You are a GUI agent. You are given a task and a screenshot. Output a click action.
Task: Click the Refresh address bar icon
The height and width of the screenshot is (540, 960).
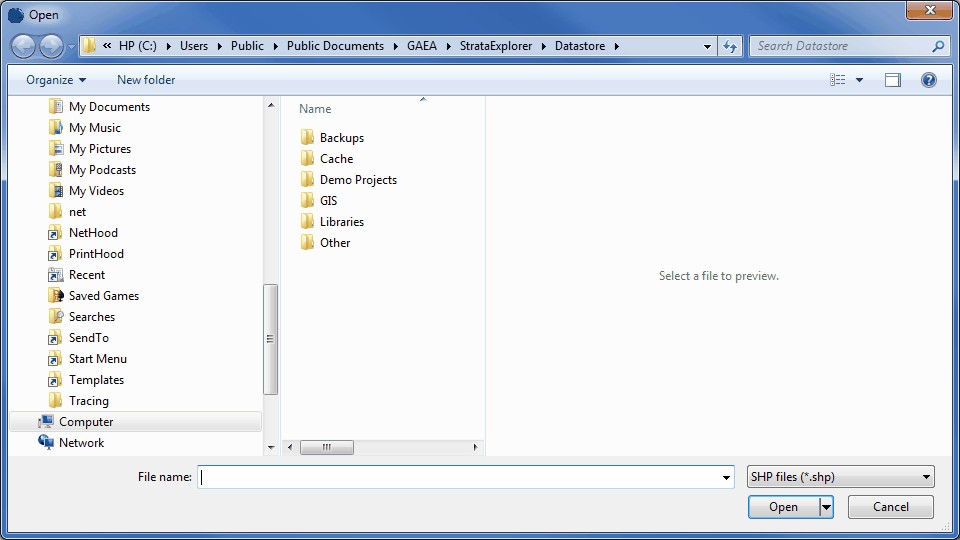coord(730,46)
